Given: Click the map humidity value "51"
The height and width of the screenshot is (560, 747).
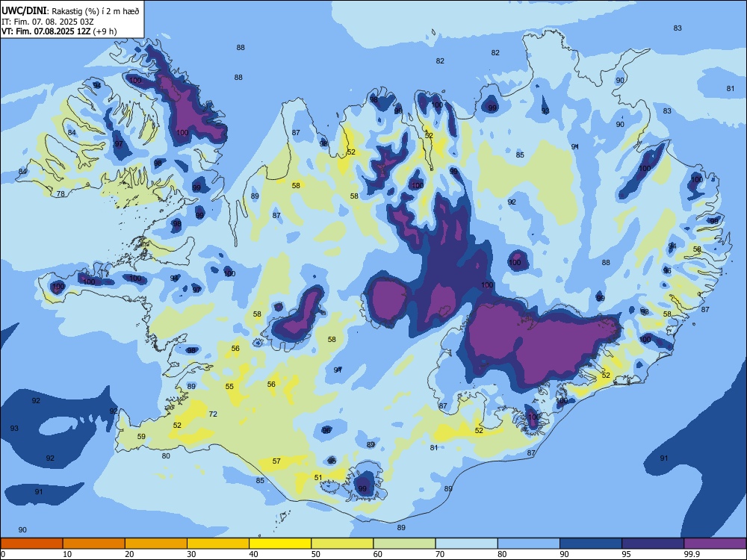Looking at the screenshot, I should 318,477.
